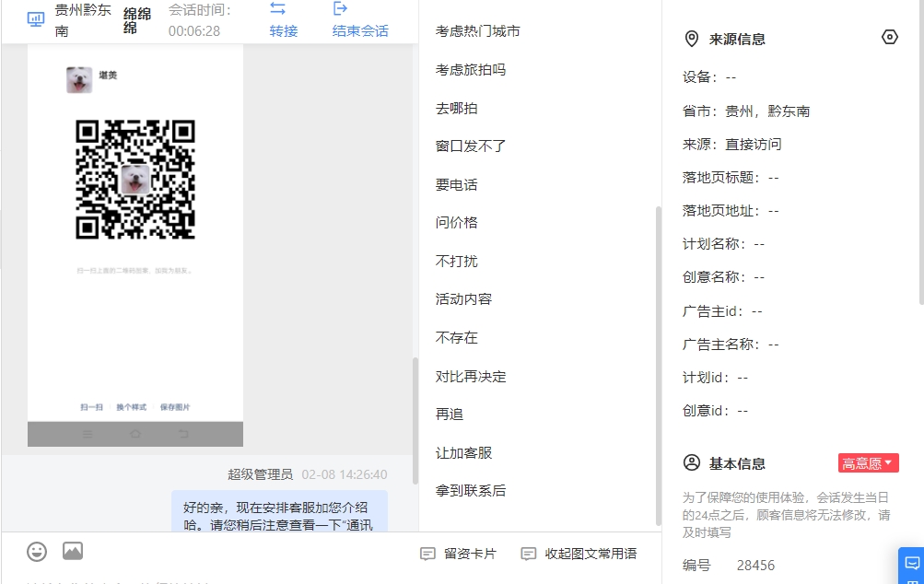Select the quick phrase 让加客服

(463, 452)
